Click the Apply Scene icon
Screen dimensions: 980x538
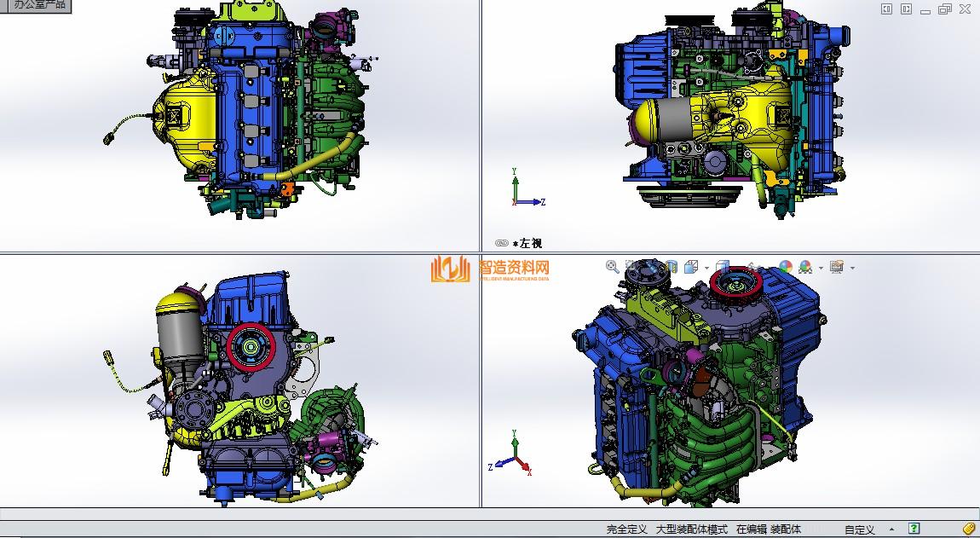805,268
